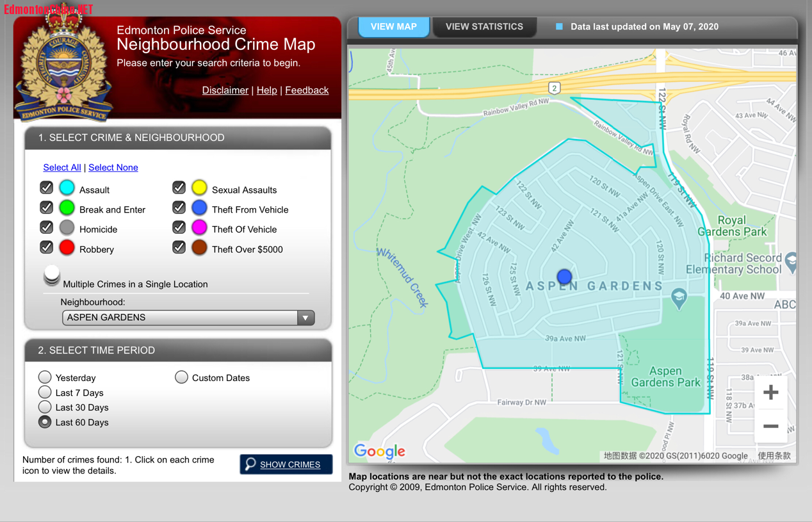
Task: Open the Disclaimer link
Action: [x=225, y=90]
